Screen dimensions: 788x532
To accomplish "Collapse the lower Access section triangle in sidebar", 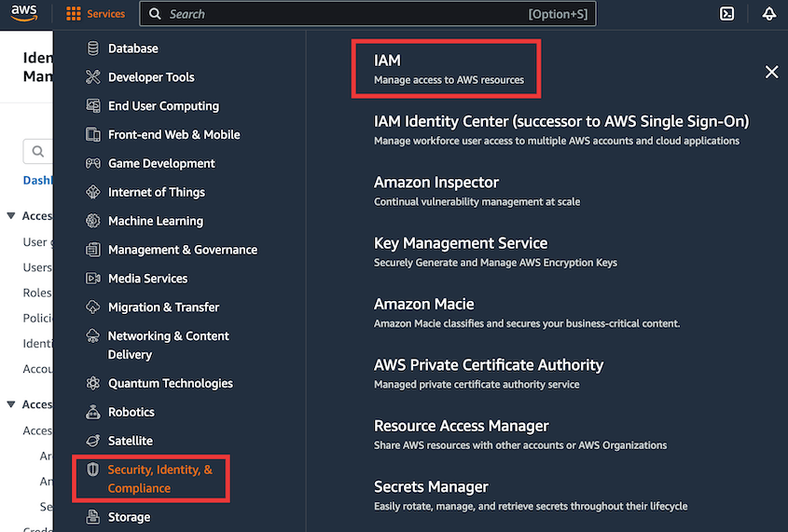I will pyautogui.click(x=10, y=404).
